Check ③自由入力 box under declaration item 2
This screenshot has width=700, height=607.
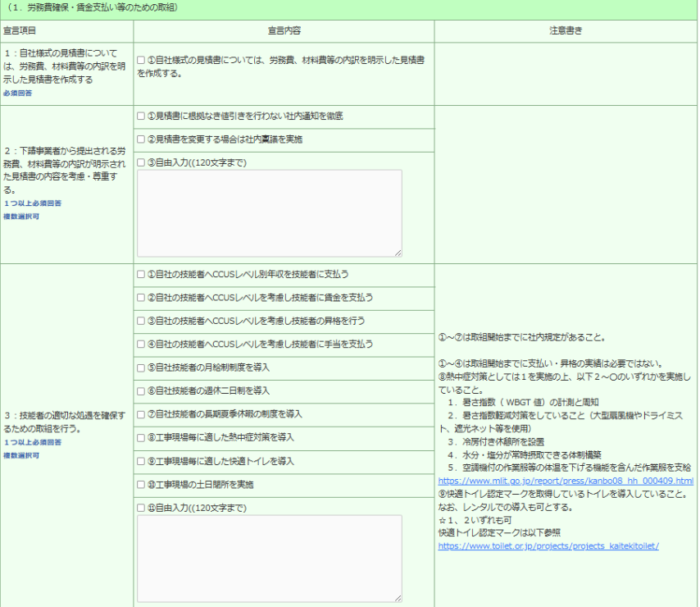coord(142,162)
